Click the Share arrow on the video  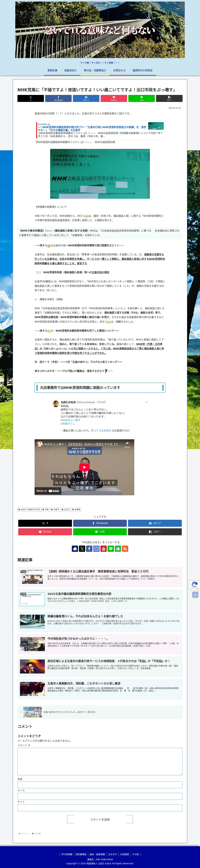pos(127,444)
